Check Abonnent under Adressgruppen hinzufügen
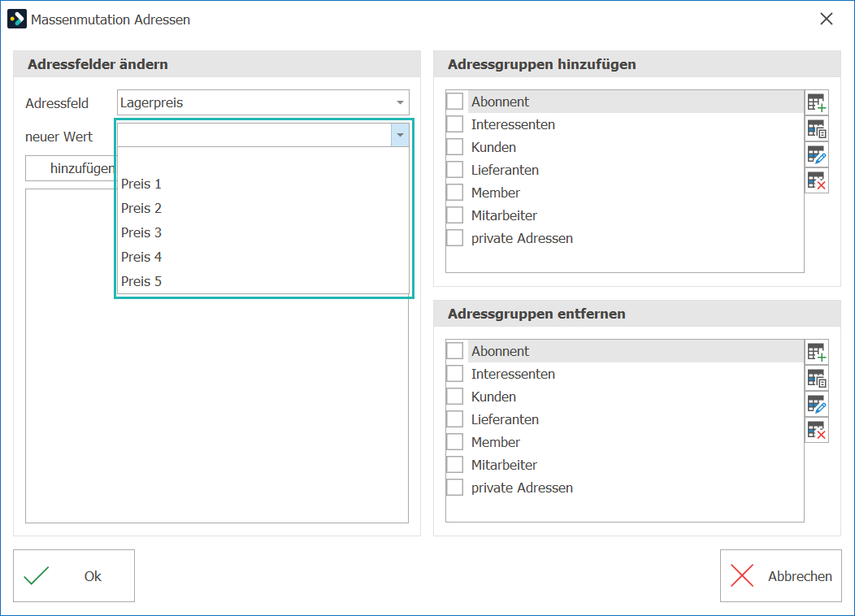Viewport: 855px width, 616px height. [x=455, y=102]
